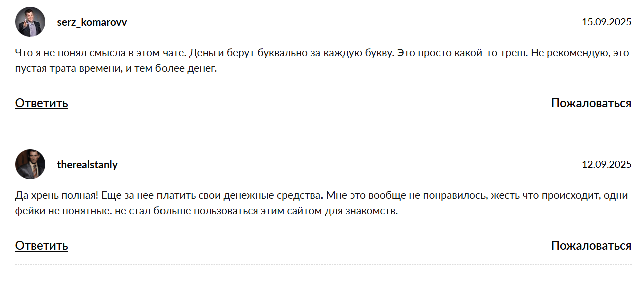Report serz_komarovv's review with Пожаловаться

[591, 103]
